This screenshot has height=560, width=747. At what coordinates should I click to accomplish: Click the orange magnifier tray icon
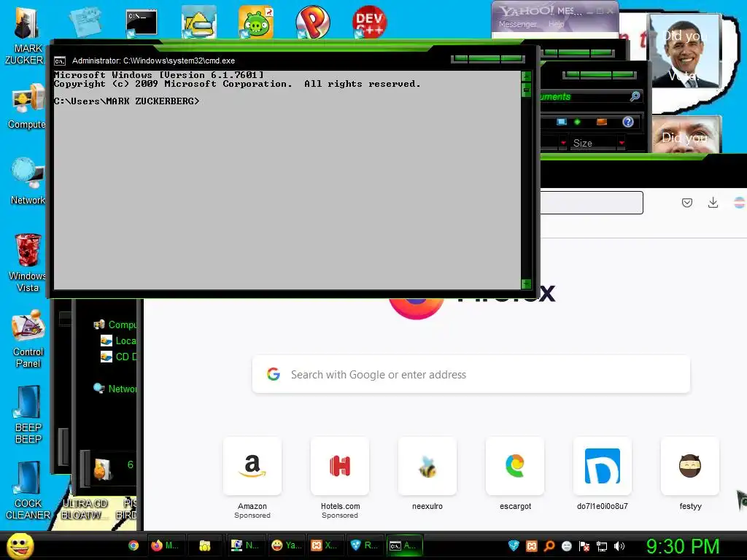(549, 546)
